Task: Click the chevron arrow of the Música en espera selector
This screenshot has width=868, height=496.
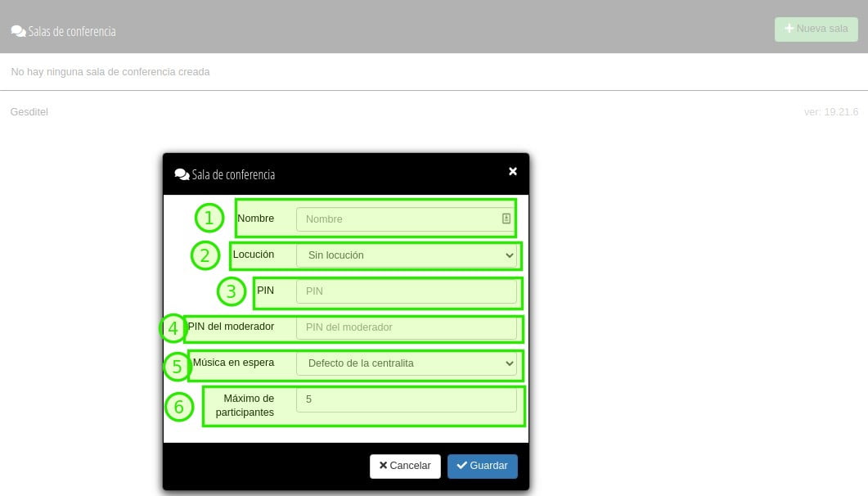Action: (509, 363)
